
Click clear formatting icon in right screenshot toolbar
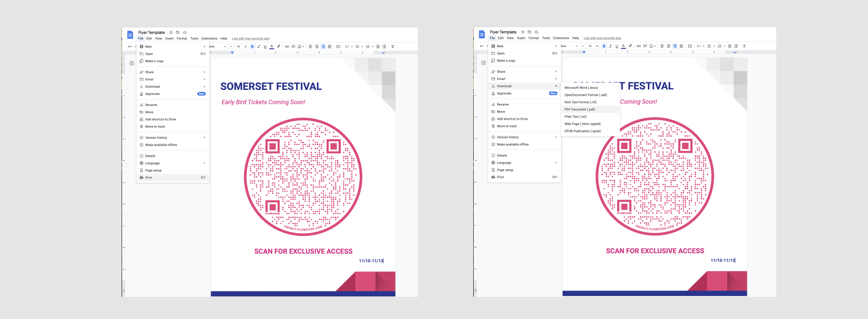[745, 46]
